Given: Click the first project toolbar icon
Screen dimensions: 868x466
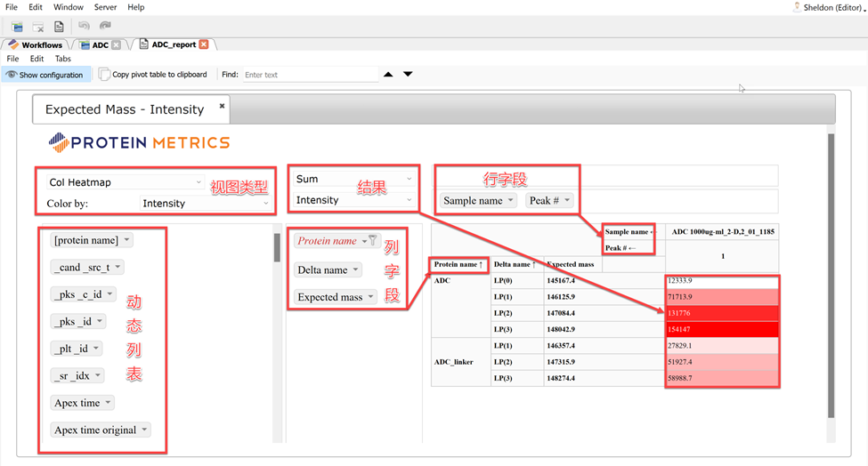Looking at the screenshot, I should 17,27.
